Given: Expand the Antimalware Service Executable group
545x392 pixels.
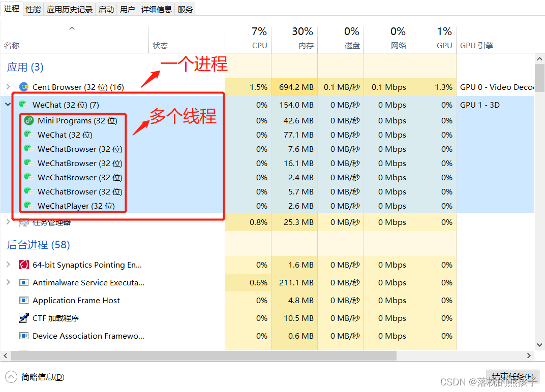Looking at the screenshot, I should [x=8, y=282].
